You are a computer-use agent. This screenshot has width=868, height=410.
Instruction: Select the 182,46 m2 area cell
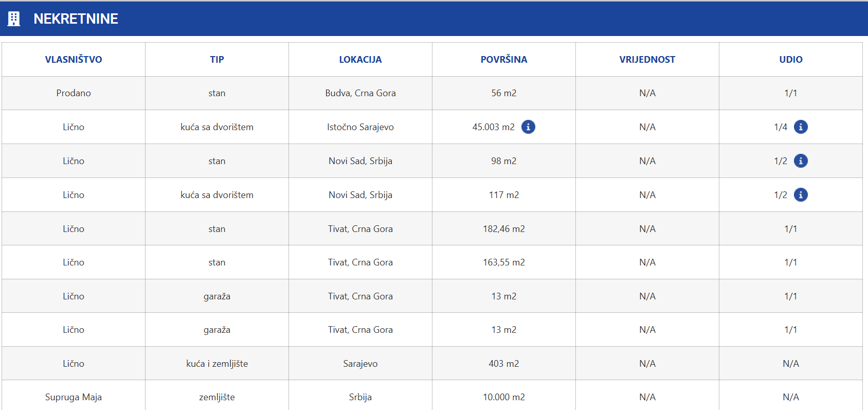[x=504, y=229]
